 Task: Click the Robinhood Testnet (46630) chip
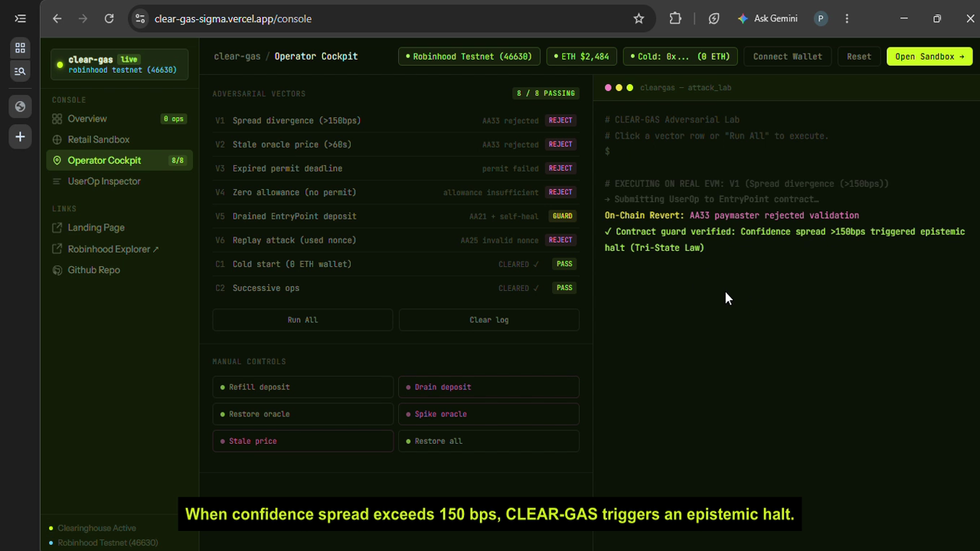point(469,57)
